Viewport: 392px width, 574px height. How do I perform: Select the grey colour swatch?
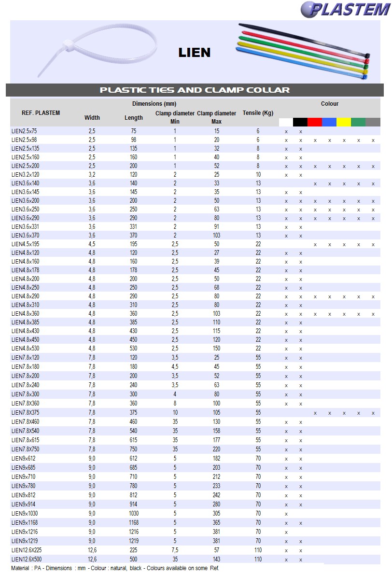point(373,122)
